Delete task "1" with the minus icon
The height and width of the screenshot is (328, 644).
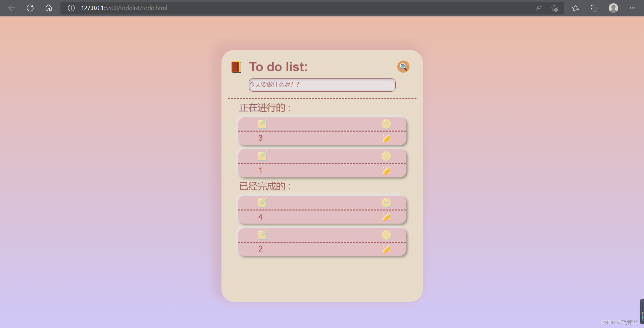coord(386,156)
